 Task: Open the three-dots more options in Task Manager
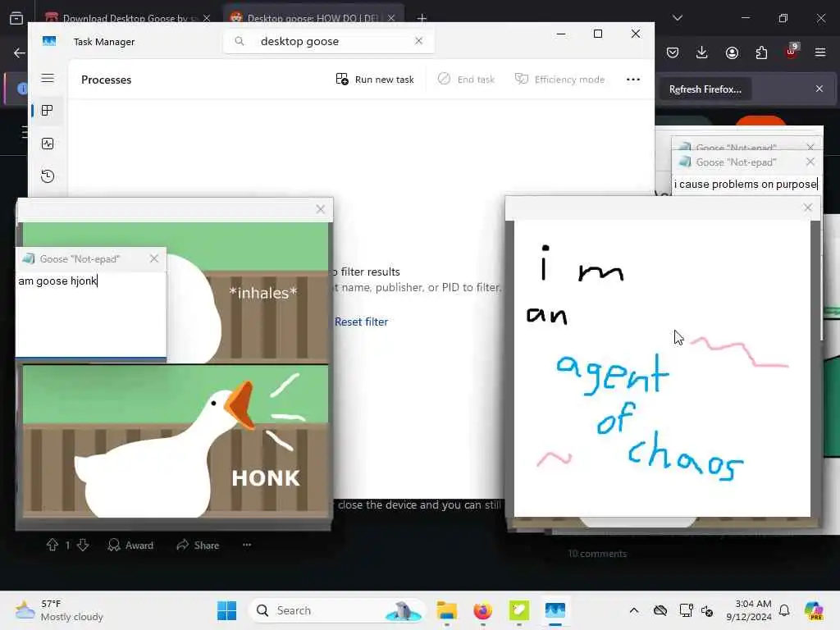633,80
